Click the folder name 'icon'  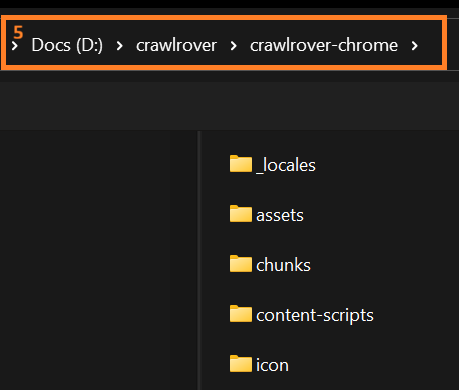(272, 365)
